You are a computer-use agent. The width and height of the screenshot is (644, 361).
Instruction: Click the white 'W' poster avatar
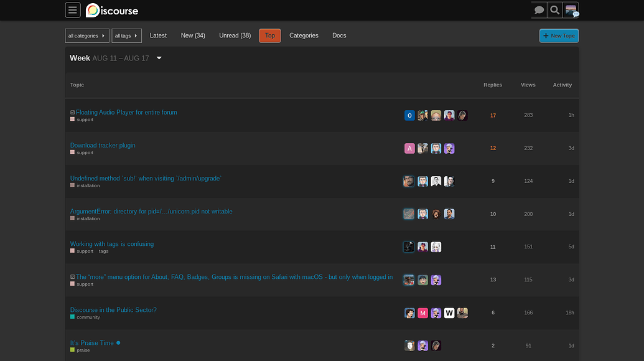[x=449, y=313]
